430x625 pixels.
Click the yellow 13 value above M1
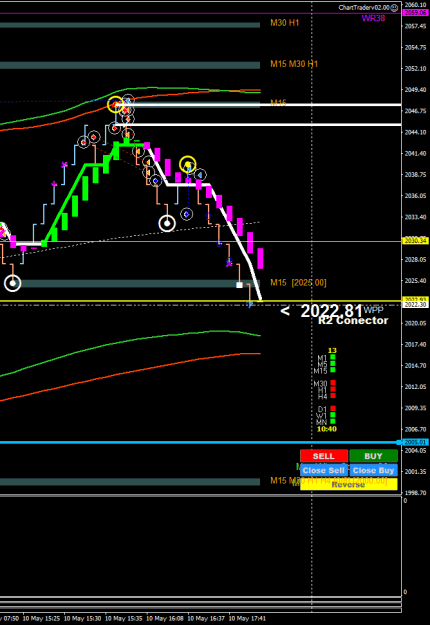[x=332, y=350]
